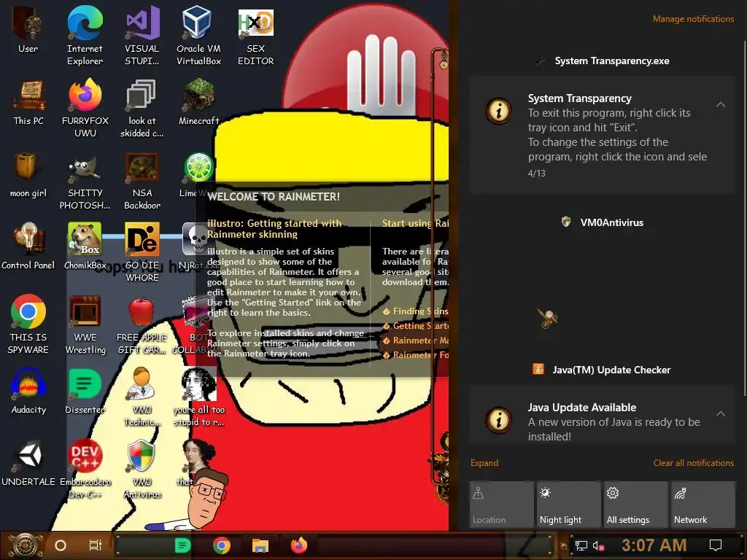Open the Audacity desktop icon
This screenshot has width=747, height=560.
pyautogui.click(x=28, y=391)
